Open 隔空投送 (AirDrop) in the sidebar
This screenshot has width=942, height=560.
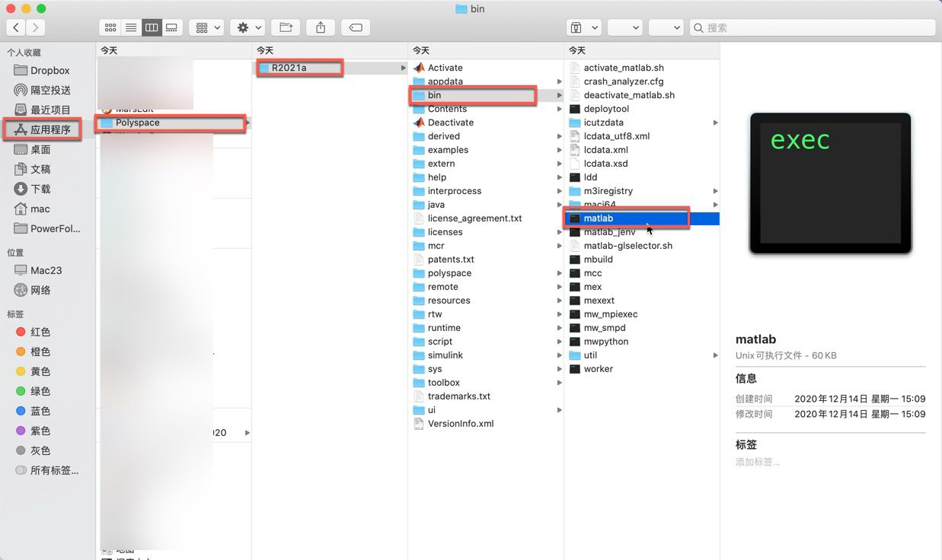pos(49,90)
